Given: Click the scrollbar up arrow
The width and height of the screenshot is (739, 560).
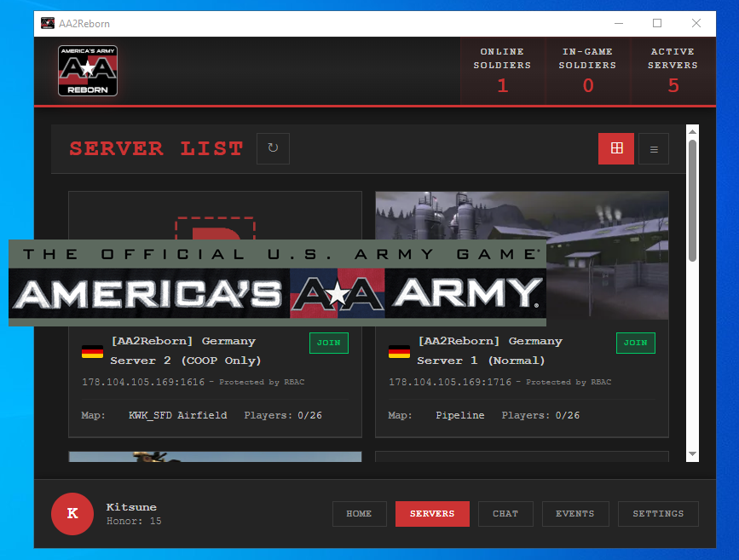Looking at the screenshot, I should click(692, 131).
